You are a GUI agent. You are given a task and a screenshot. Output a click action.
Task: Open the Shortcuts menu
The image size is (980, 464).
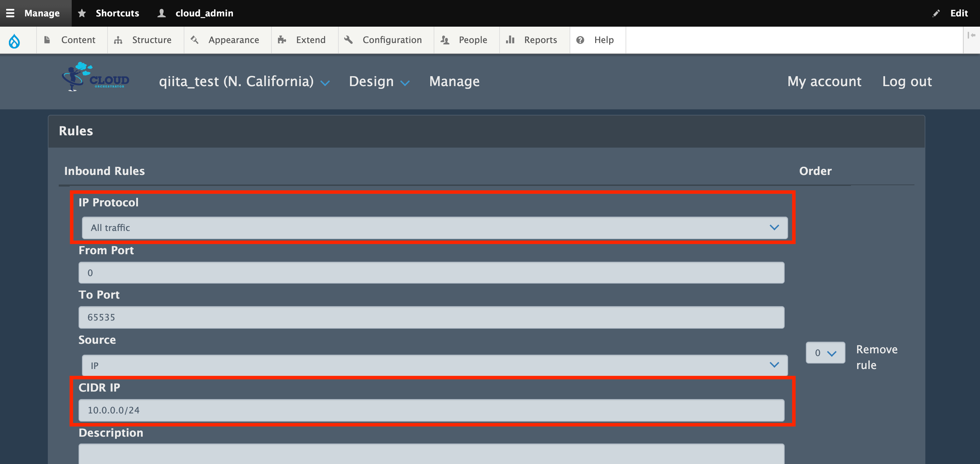109,13
